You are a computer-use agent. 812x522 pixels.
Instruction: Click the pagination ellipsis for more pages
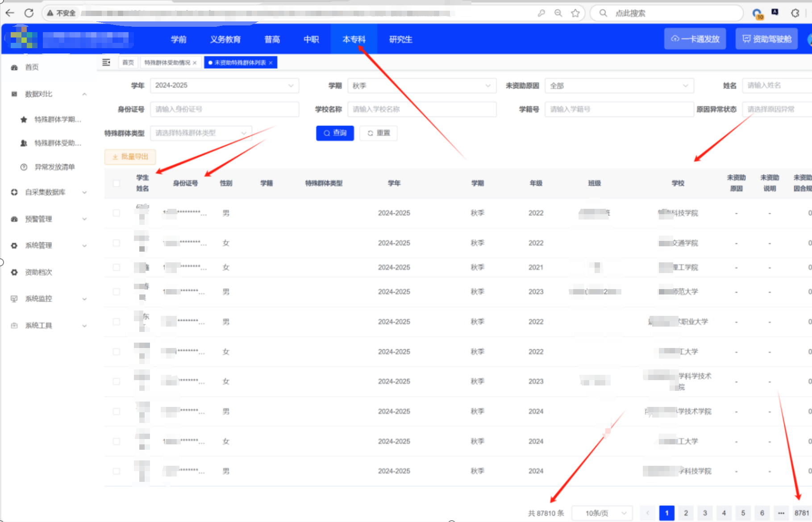click(781, 513)
